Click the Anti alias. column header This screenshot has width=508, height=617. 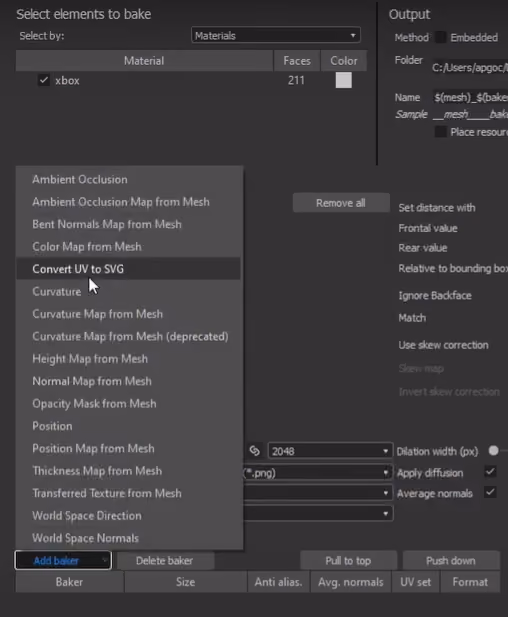click(278, 582)
